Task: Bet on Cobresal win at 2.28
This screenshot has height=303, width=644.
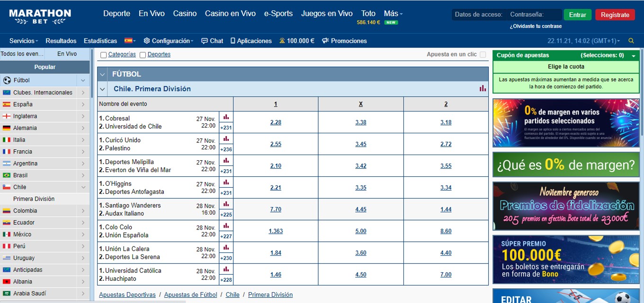Action: [276, 122]
